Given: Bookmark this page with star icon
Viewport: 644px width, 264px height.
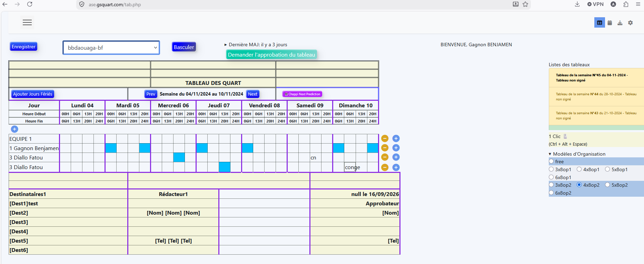Looking at the screenshot, I should (x=525, y=4).
